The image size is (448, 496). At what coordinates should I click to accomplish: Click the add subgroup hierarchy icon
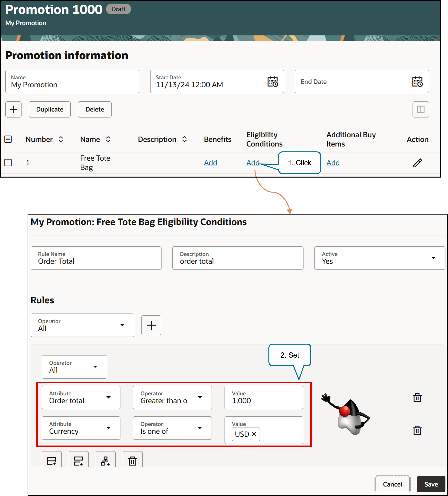(105, 461)
